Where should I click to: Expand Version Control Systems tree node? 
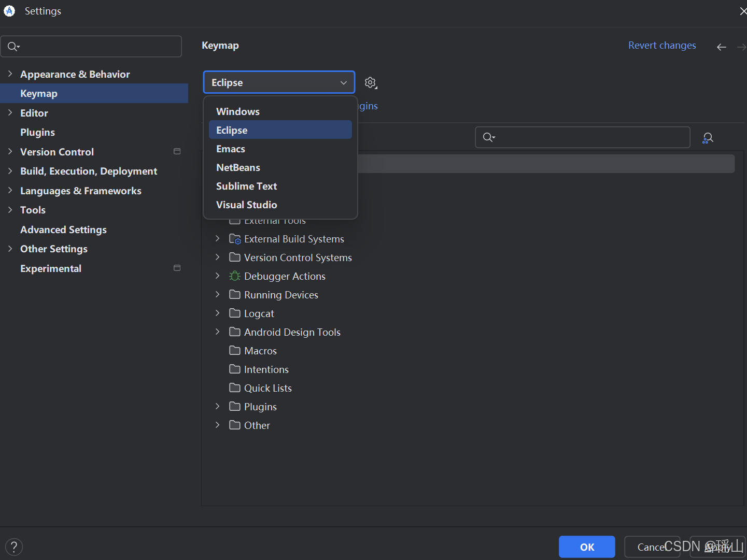click(217, 257)
